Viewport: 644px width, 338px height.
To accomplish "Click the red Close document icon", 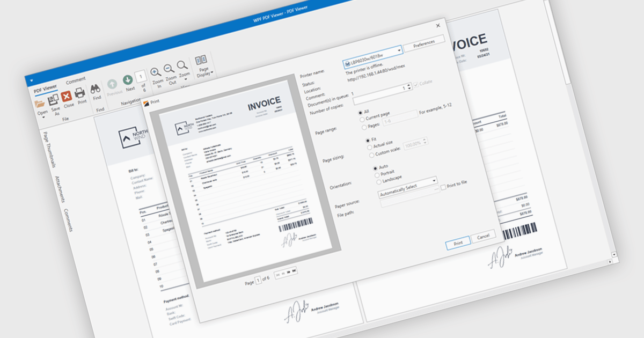I will pos(67,96).
